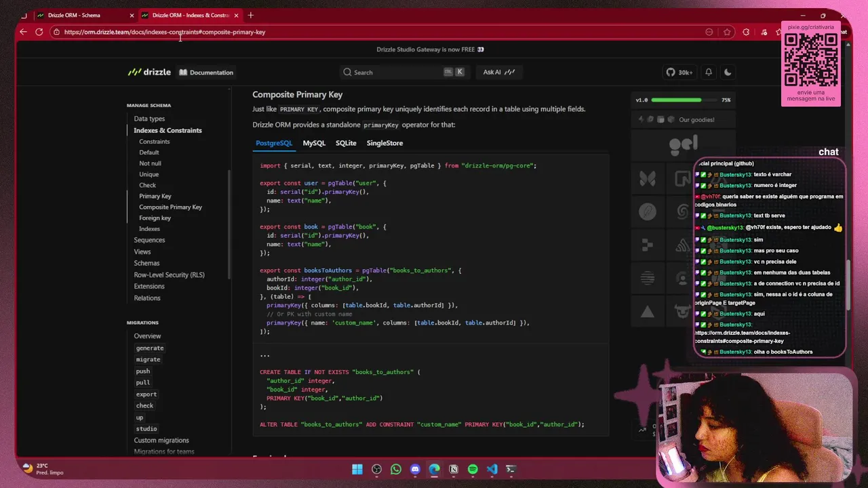Open the Documentation link in header
The height and width of the screenshot is (488, 868).
206,73
